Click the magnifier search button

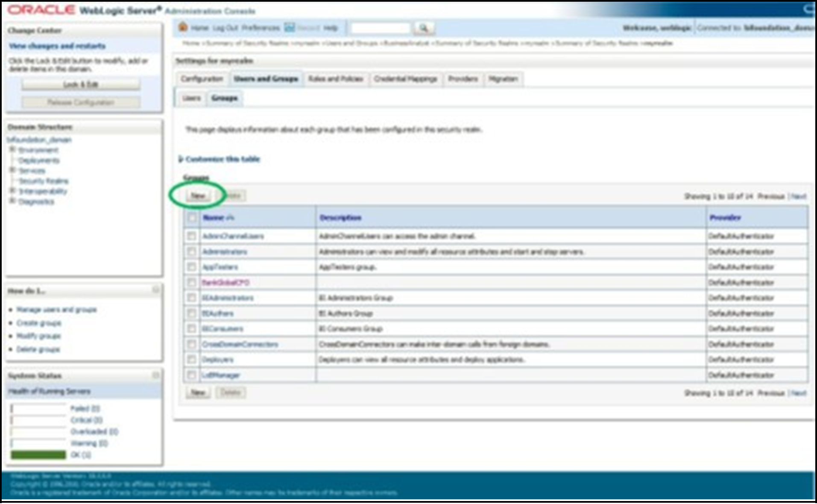tap(423, 28)
